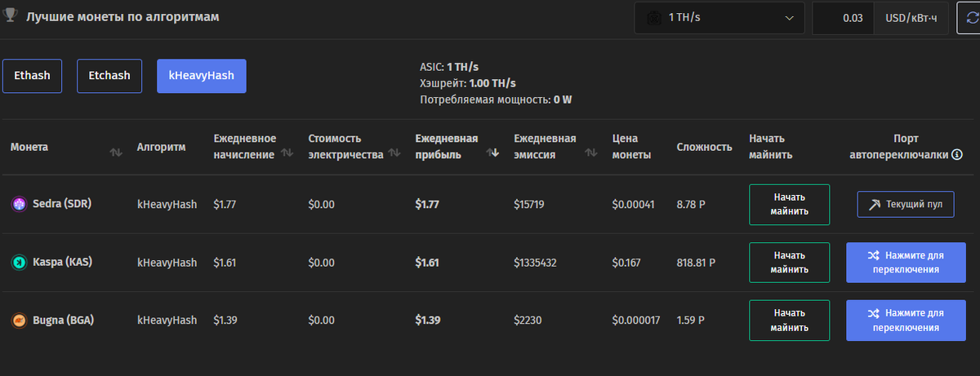Click the Хэшрейт: 1.00 TH/s line
The image size is (980, 376).
pos(468,83)
